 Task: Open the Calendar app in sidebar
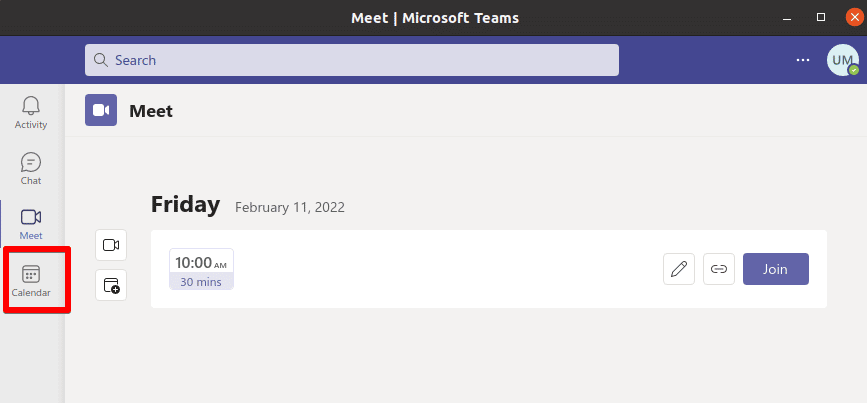click(31, 280)
